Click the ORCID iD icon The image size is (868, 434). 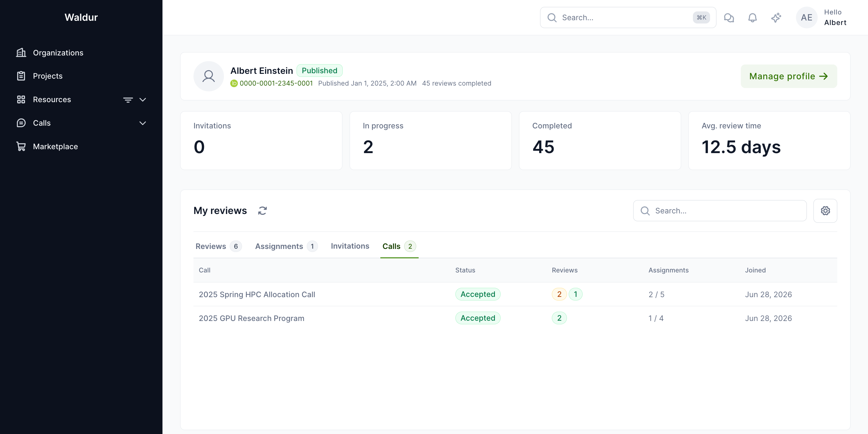pyautogui.click(x=234, y=83)
